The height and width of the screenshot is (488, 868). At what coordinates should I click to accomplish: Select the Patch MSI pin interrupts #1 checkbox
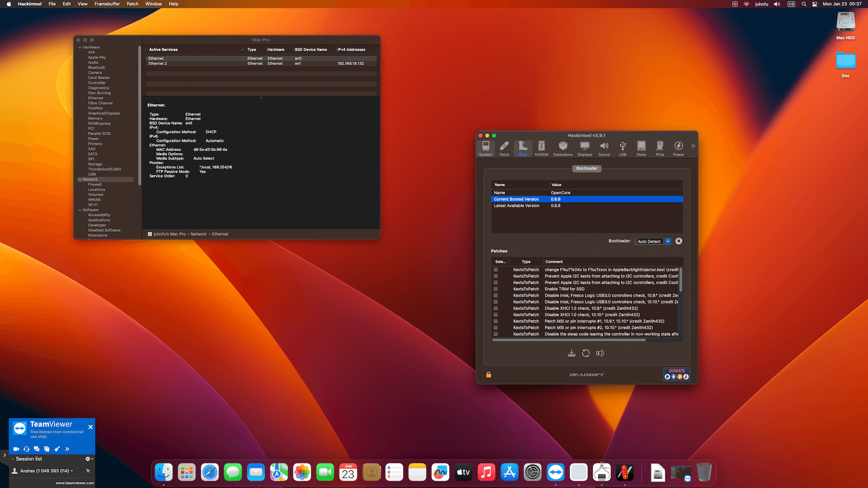coord(495,321)
